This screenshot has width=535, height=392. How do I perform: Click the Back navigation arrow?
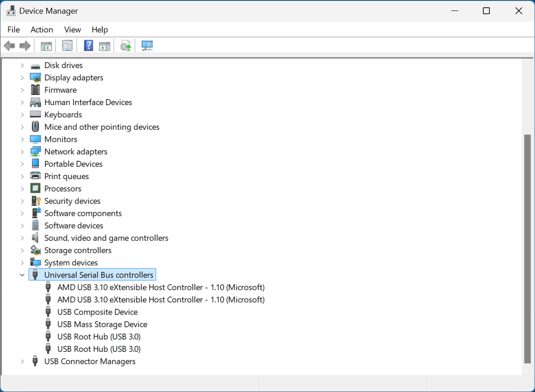9,45
